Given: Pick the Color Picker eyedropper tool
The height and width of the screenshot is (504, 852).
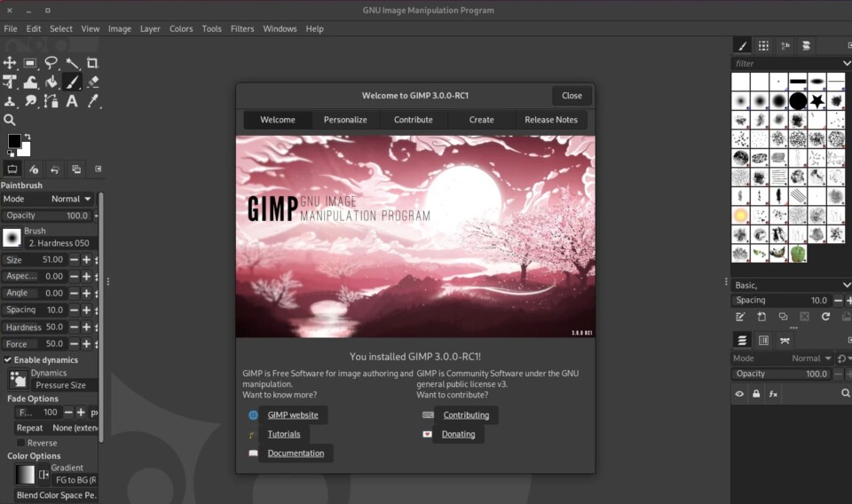Looking at the screenshot, I should pyautogui.click(x=92, y=101).
